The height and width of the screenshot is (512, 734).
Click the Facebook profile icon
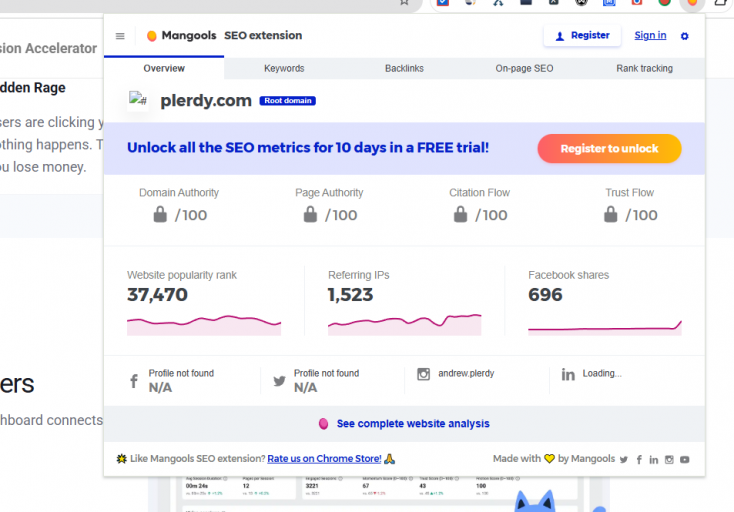coord(134,381)
